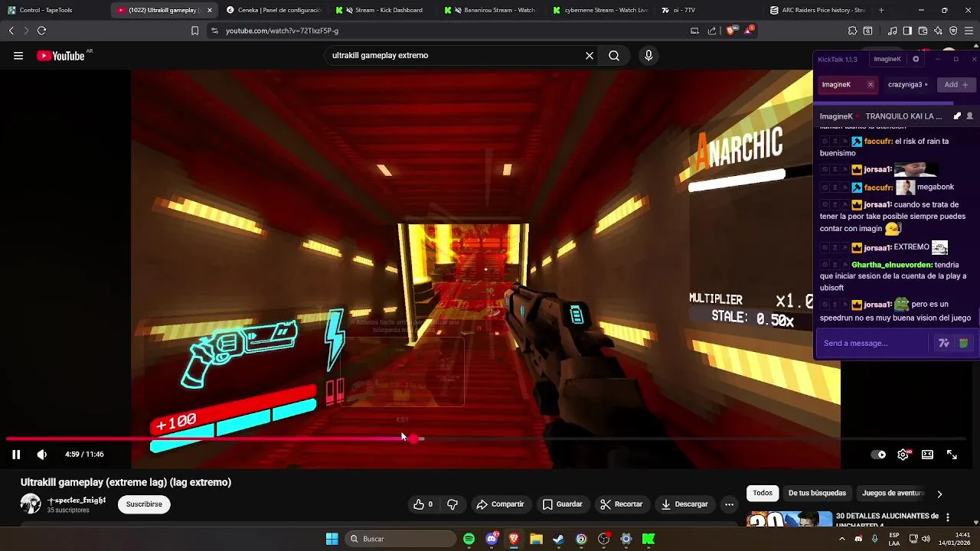
Task: Switch player to theater mode
Action: (x=928, y=455)
